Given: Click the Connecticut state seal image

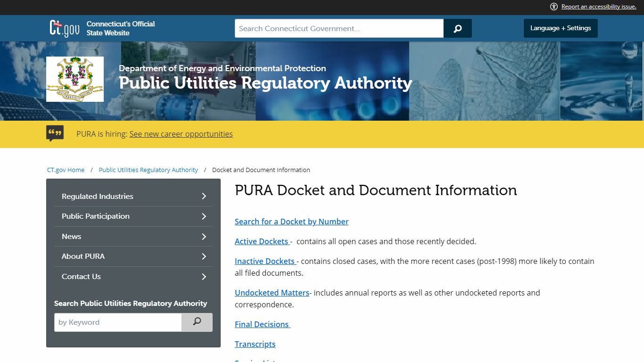Looking at the screenshot, I should pos(75,79).
